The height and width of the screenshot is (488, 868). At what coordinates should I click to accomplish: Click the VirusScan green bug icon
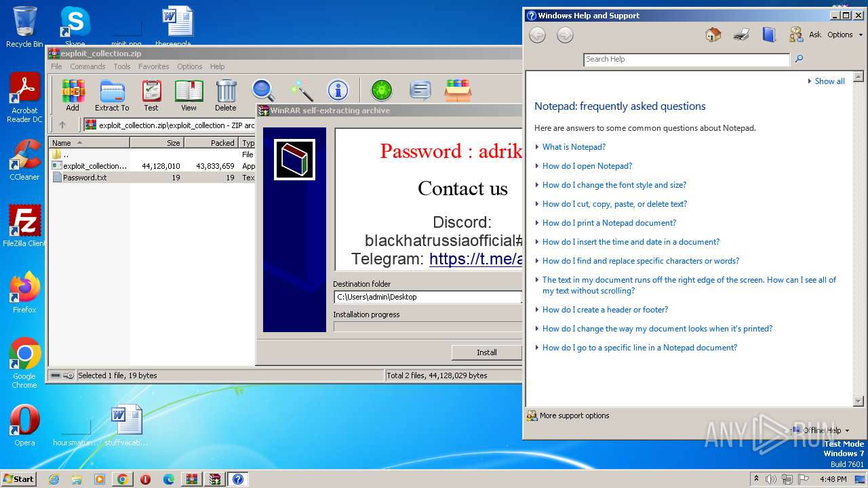[382, 90]
